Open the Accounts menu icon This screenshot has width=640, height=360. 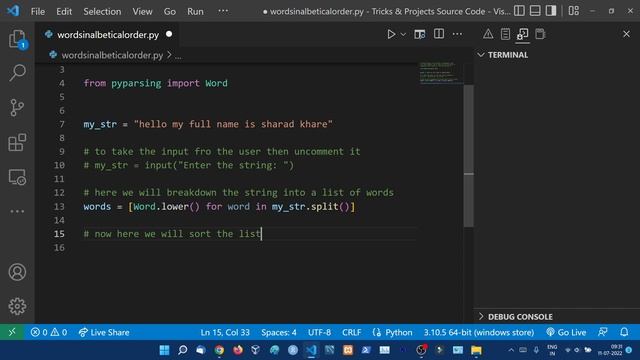17,272
